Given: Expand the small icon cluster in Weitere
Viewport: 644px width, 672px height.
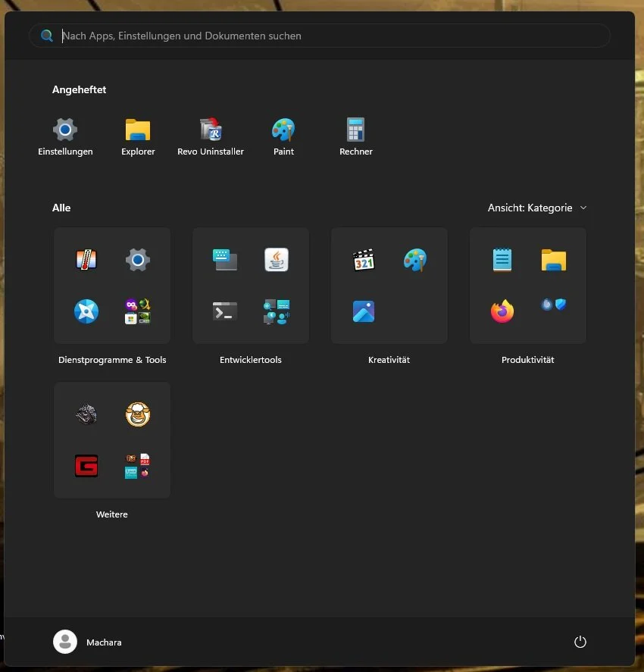Looking at the screenshot, I should point(138,466).
